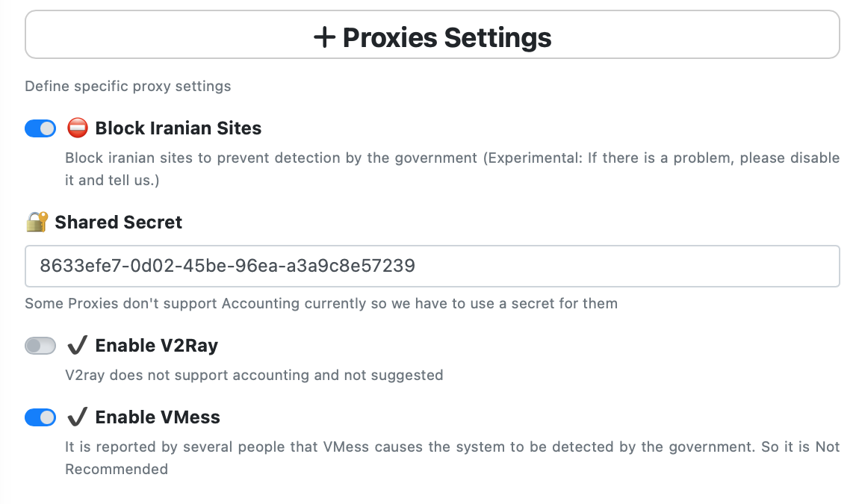
Task: Click the checkmark icon next to Enable VMess
Action: 77,417
